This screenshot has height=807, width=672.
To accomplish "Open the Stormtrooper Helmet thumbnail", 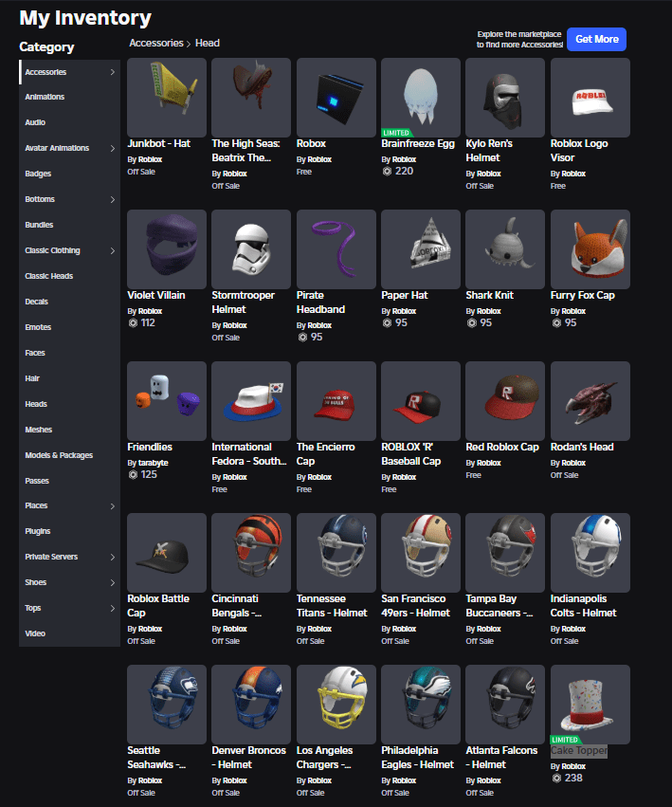I will pos(251,249).
